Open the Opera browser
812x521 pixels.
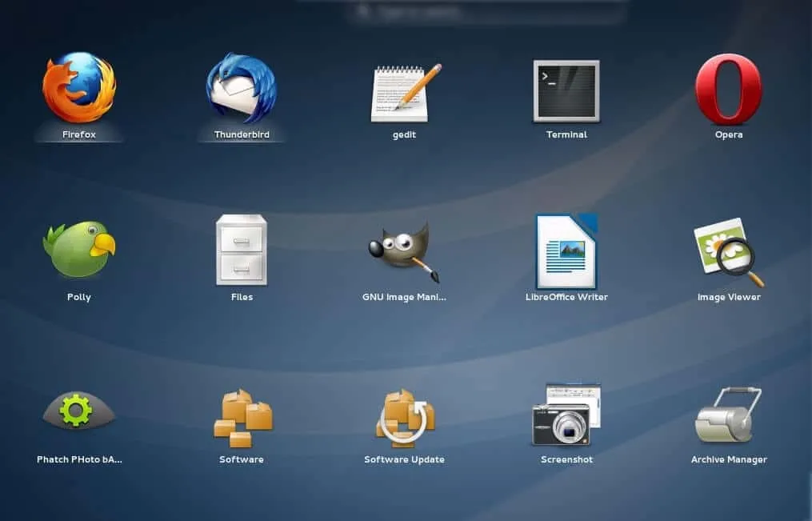pyautogui.click(x=729, y=90)
